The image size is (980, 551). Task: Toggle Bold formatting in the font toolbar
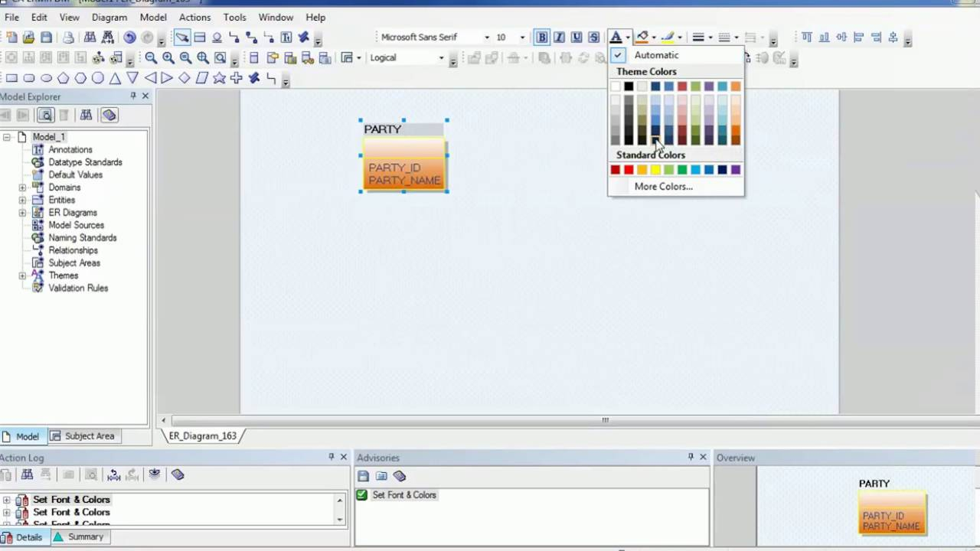coord(542,37)
